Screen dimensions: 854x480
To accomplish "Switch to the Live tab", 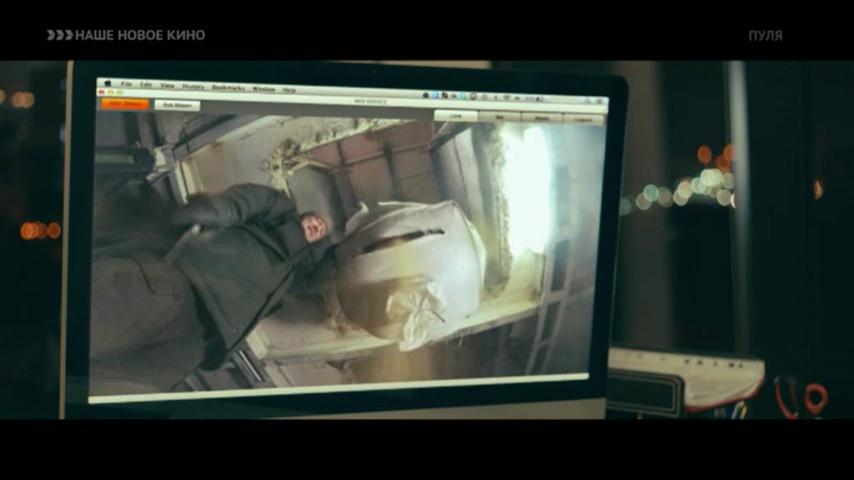I will coord(456,116).
